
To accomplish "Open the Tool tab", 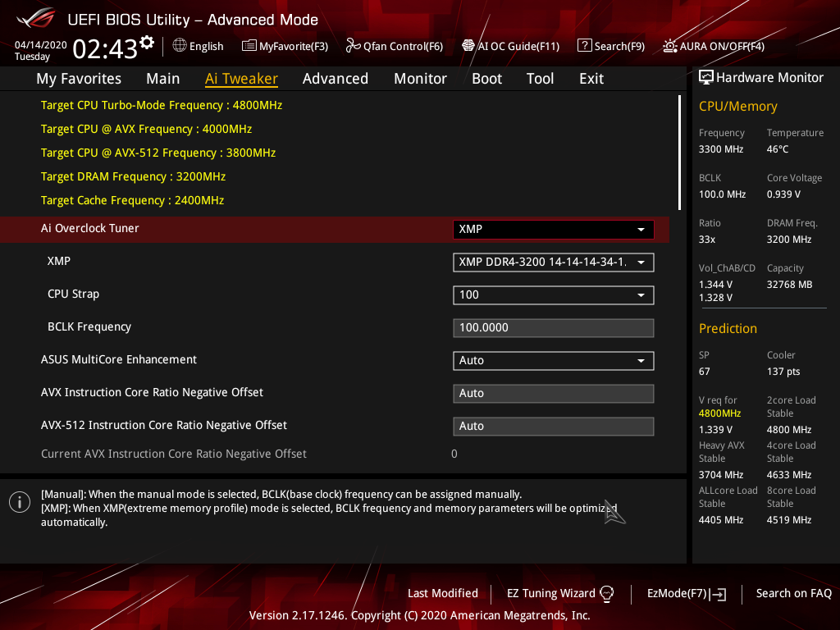I will click(540, 79).
